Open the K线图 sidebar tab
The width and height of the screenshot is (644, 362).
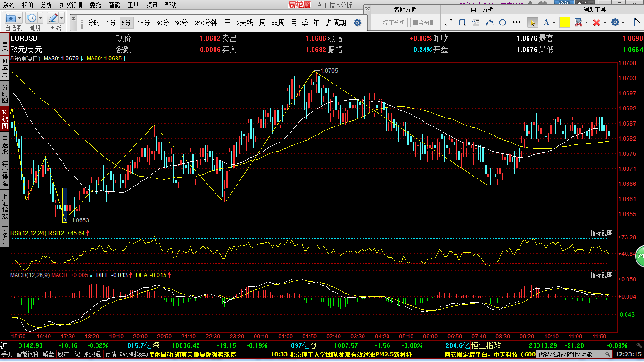click(x=5, y=119)
